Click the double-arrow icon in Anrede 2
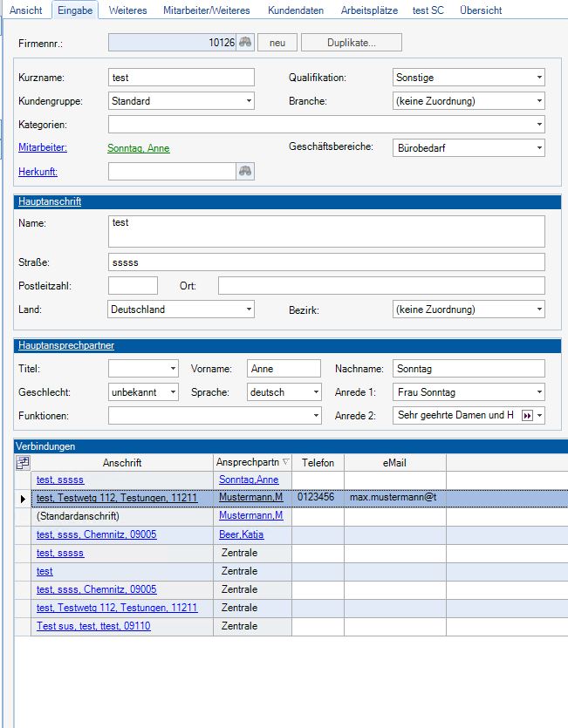Image resolution: width=568 pixels, height=728 pixels. click(526, 416)
